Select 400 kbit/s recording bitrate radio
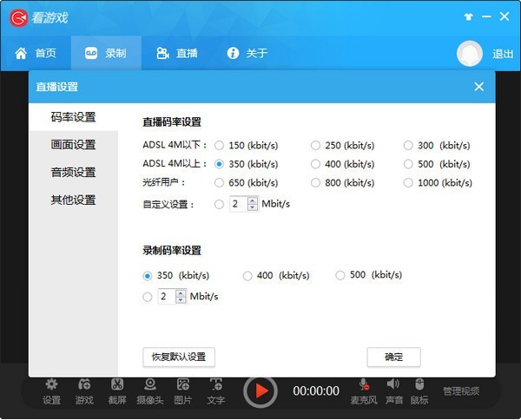This screenshot has width=521, height=420. click(x=247, y=276)
